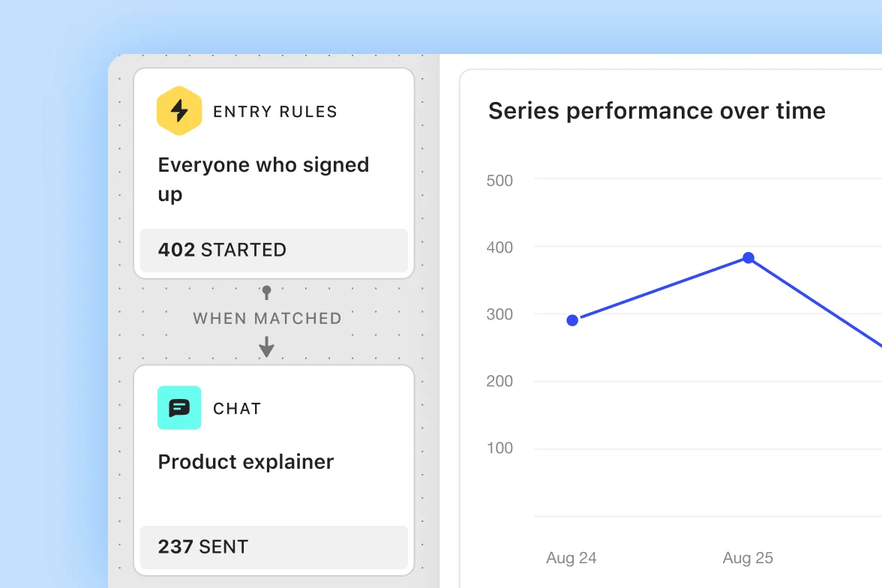Click the connector dot under Entry Rules card
The width and height of the screenshot is (882, 588).
[266, 289]
